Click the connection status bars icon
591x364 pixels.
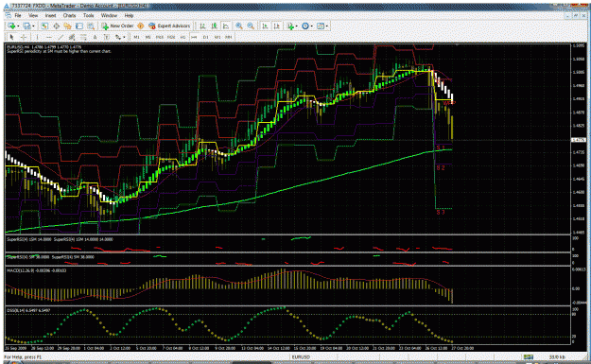[x=528, y=356]
